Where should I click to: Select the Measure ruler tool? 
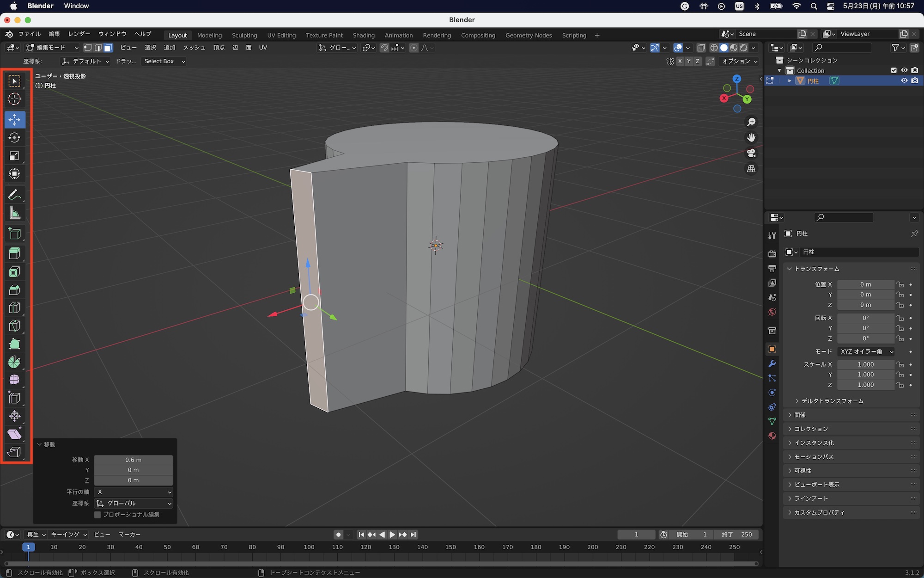[14, 213]
